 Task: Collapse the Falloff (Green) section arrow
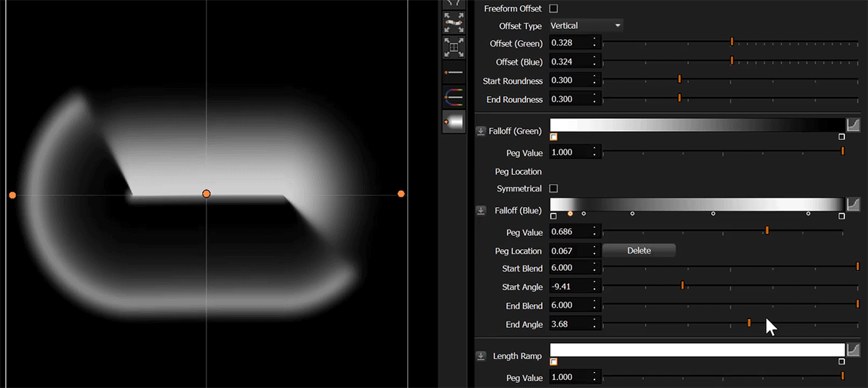(x=481, y=131)
